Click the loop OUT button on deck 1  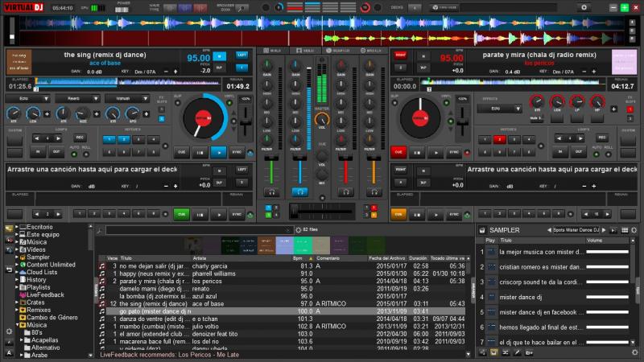click(x=56, y=152)
